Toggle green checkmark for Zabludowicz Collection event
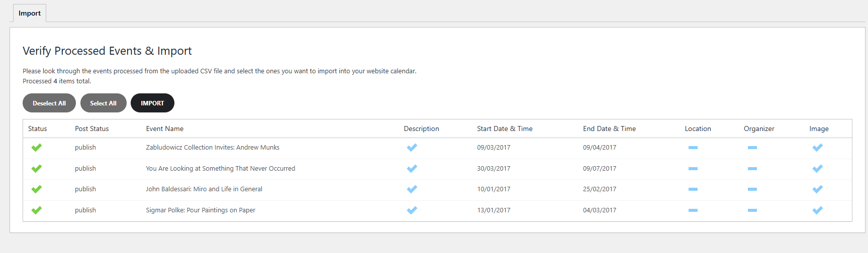 37,148
